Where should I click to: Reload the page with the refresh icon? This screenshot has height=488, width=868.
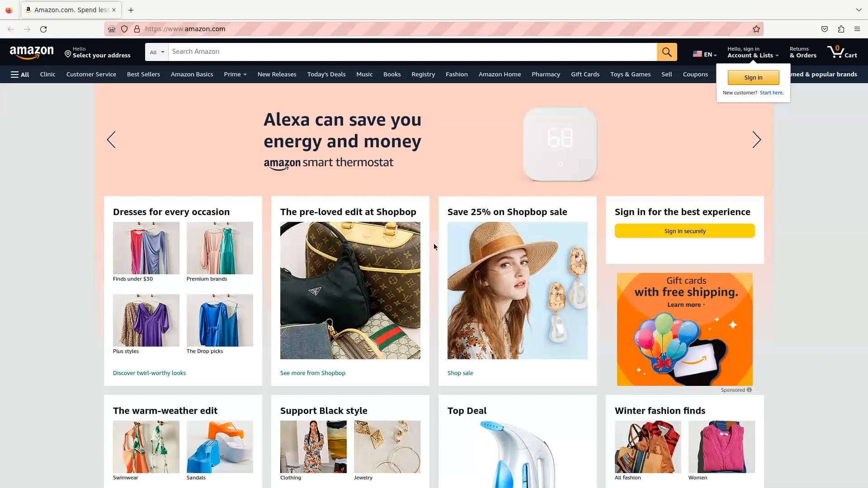pos(43,29)
